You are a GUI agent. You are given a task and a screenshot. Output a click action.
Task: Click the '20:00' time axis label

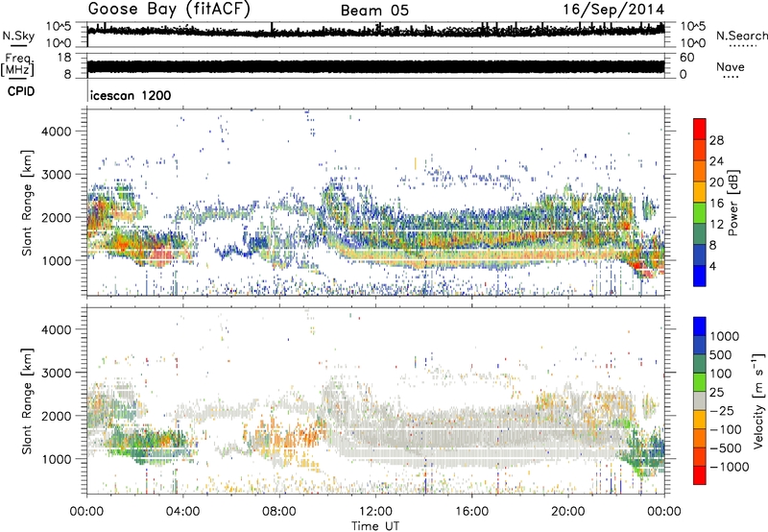[567, 512]
